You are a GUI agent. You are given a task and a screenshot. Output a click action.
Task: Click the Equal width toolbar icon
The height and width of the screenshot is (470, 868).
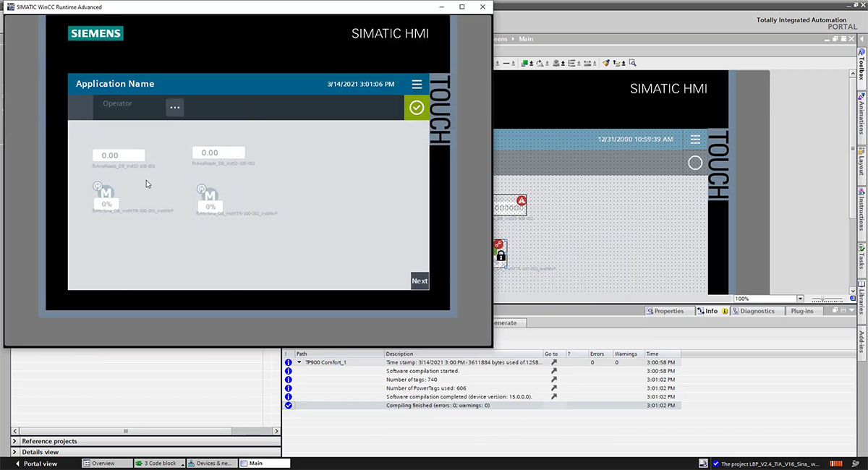click(587, 63)
